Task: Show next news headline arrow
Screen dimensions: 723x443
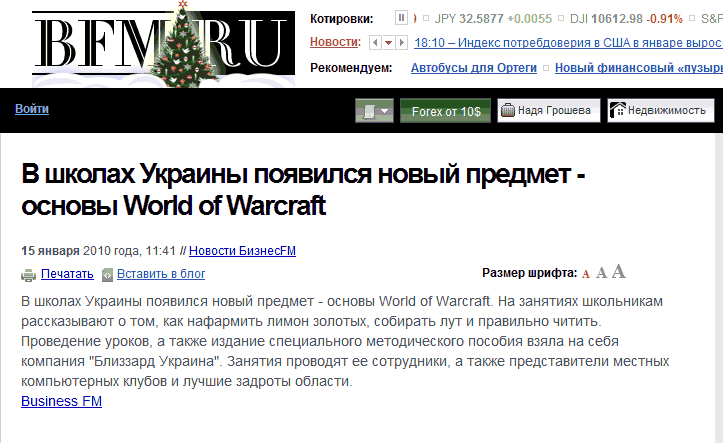Action: pyautogui.click(x=402, y=43)
